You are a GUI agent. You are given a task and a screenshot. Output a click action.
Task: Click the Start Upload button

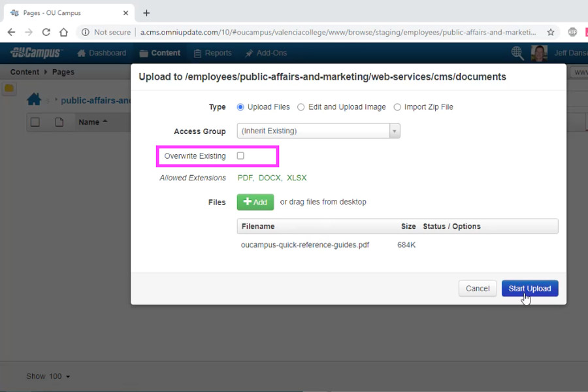[529, 288]
